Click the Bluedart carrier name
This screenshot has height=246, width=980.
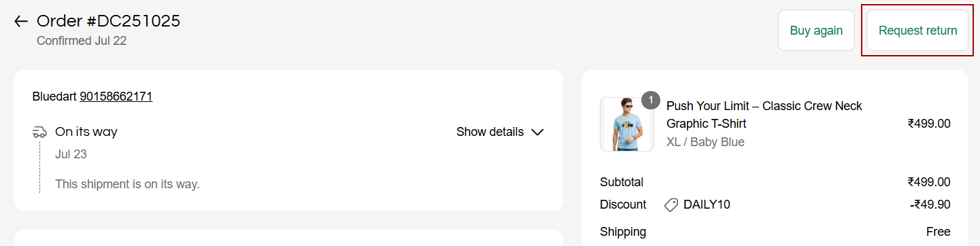(x=54, y=96)
